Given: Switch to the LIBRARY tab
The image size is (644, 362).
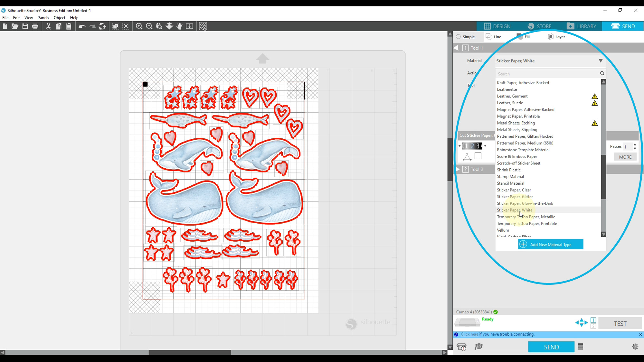Looking at the screenshot, I should [x=581, y=26].
